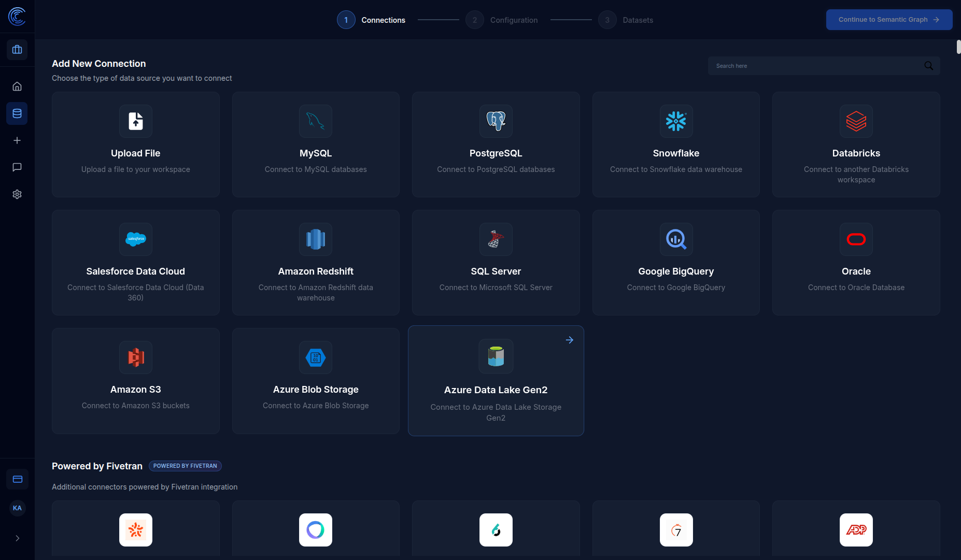
Task: Click the ADP Fivetran connector icon
Action: point(856,530)
